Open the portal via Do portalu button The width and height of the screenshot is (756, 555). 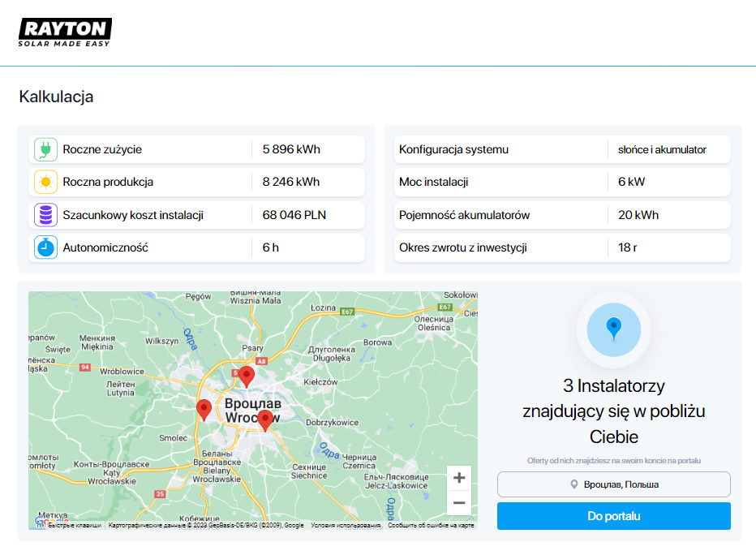[613, 516]
